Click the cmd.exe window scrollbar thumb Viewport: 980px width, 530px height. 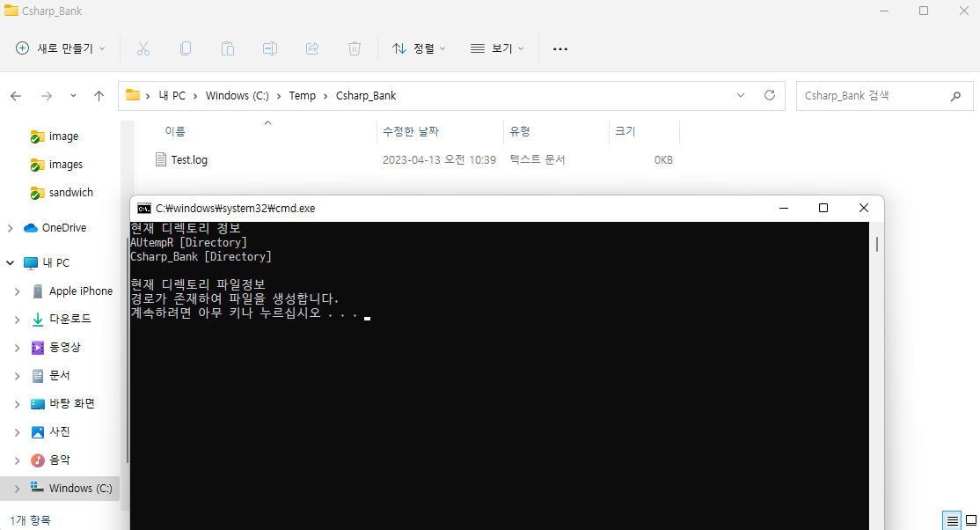(877, 244)
